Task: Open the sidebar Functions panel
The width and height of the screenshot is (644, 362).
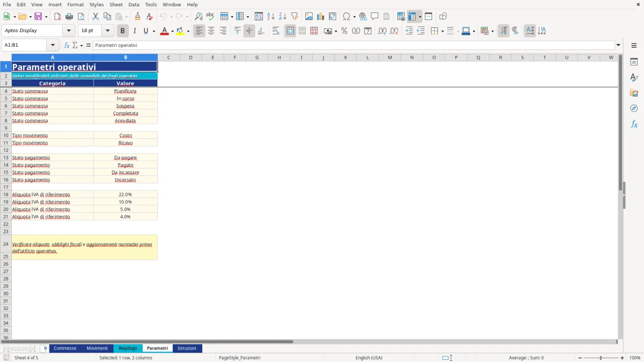Action: [x=634, y=124]
